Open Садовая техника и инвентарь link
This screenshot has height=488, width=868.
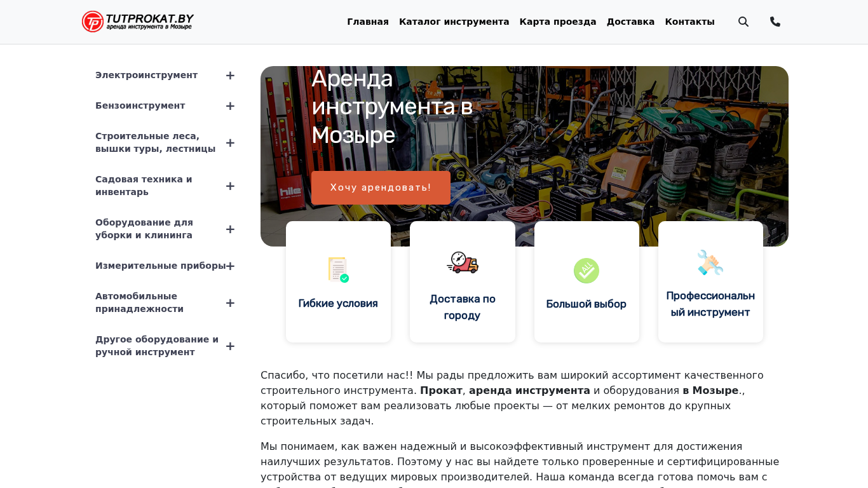tap(144, 186)
